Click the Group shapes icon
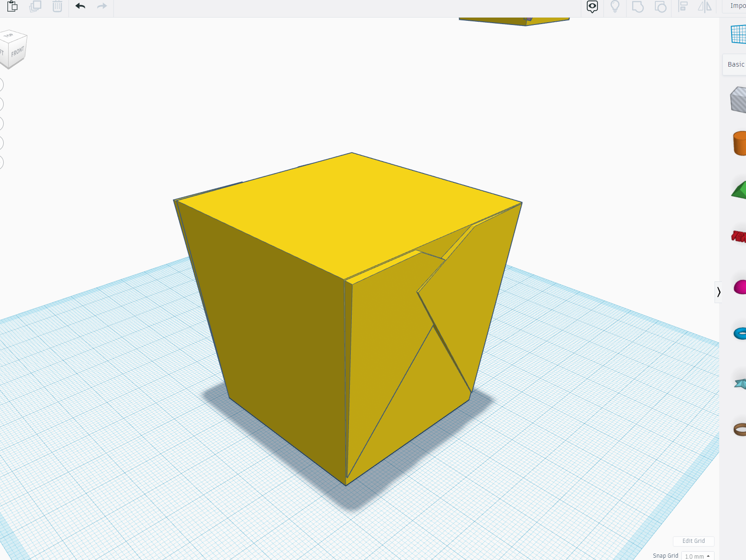746x560 pixels. pyautogui.click(x=638, y=6)
